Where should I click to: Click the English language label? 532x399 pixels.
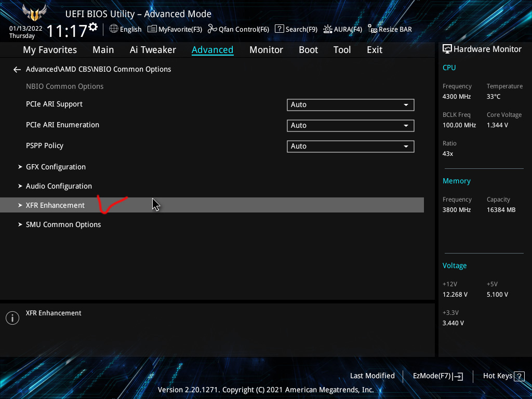click(130, 30)
